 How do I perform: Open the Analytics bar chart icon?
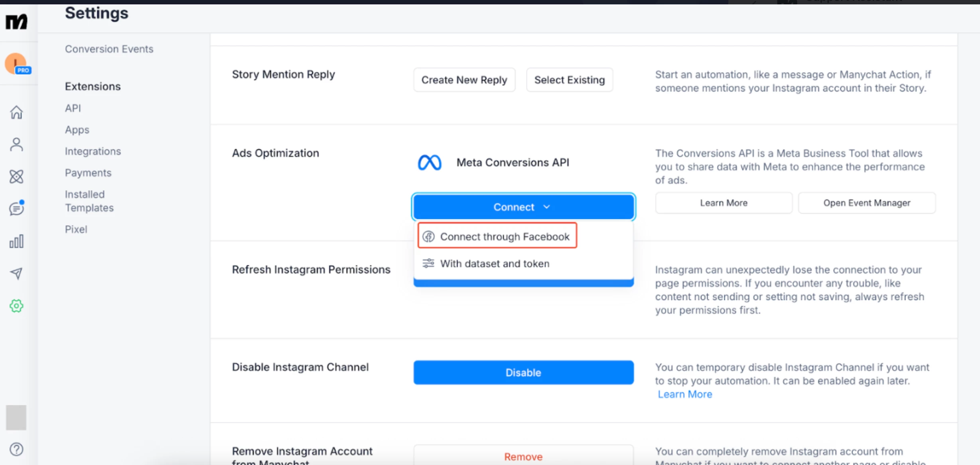tap(16, 241)
